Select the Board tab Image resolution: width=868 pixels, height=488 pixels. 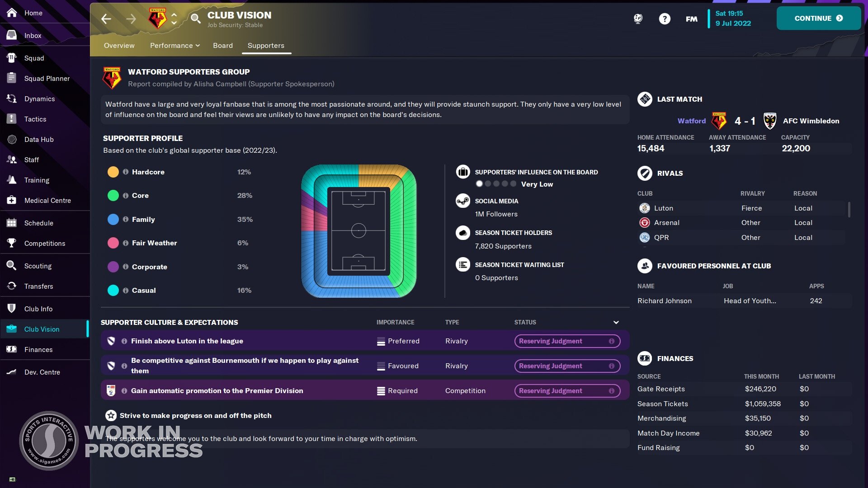pyautogui.click(x=222, y=45)
